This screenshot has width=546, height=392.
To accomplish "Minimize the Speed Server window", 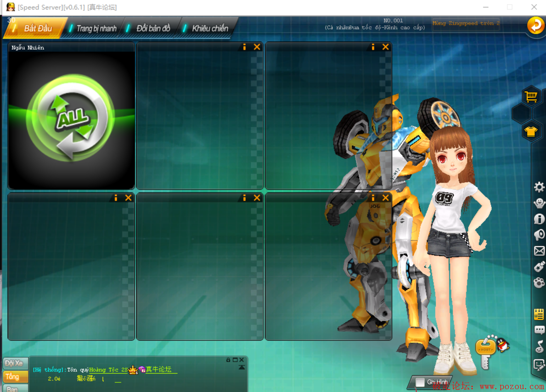I will [486, 7].
